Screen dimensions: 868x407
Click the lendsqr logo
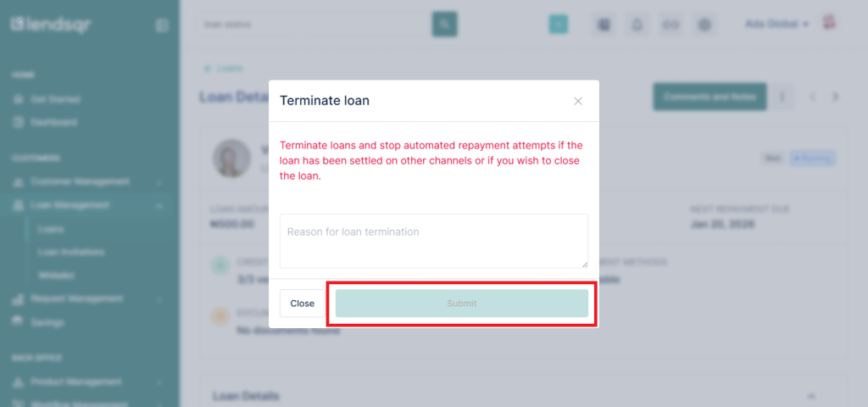[x=51, y=25]
